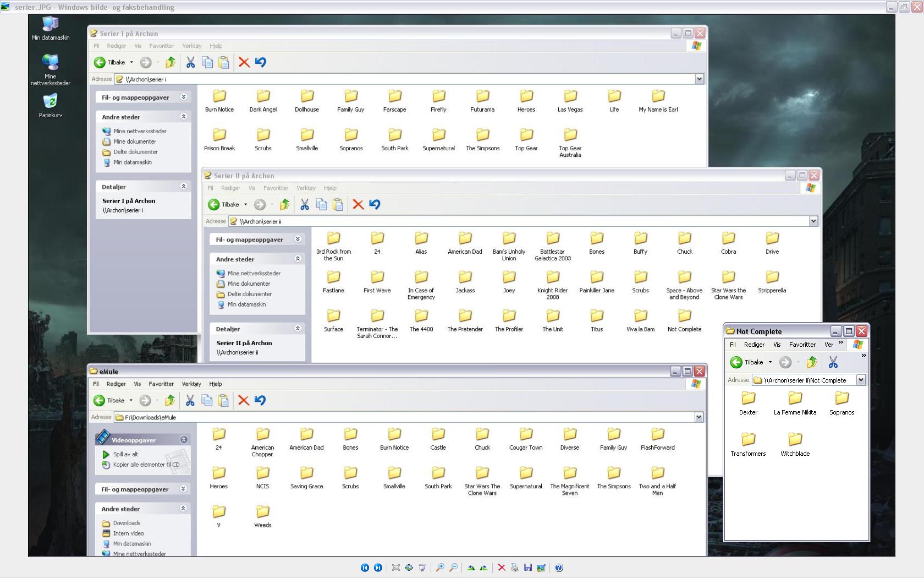Go to the next image in viewer
924x578 pixels.
pyautogui.click(x=378, y=568)
